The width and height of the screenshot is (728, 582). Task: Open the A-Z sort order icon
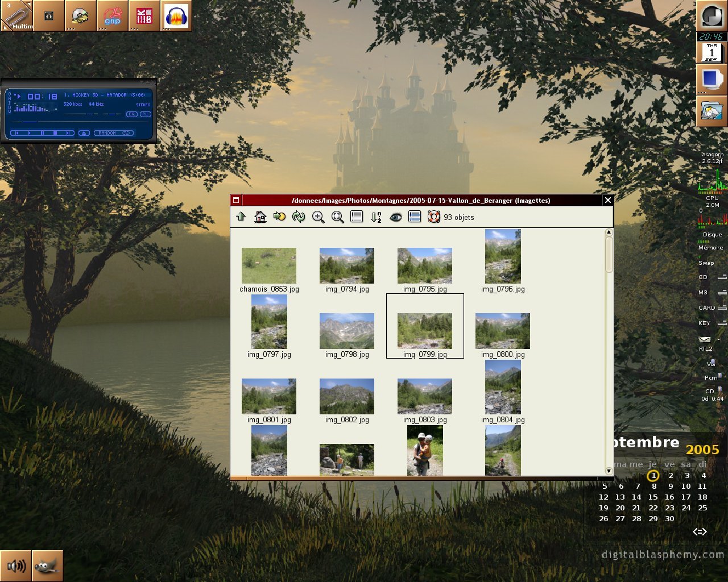tap(377, 217)
